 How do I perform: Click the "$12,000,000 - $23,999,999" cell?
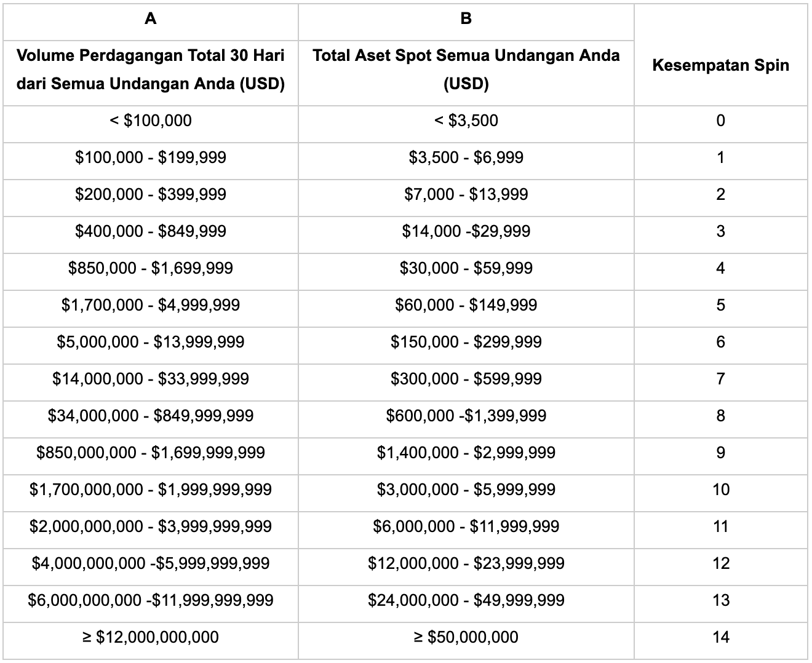tap(466, 563)
